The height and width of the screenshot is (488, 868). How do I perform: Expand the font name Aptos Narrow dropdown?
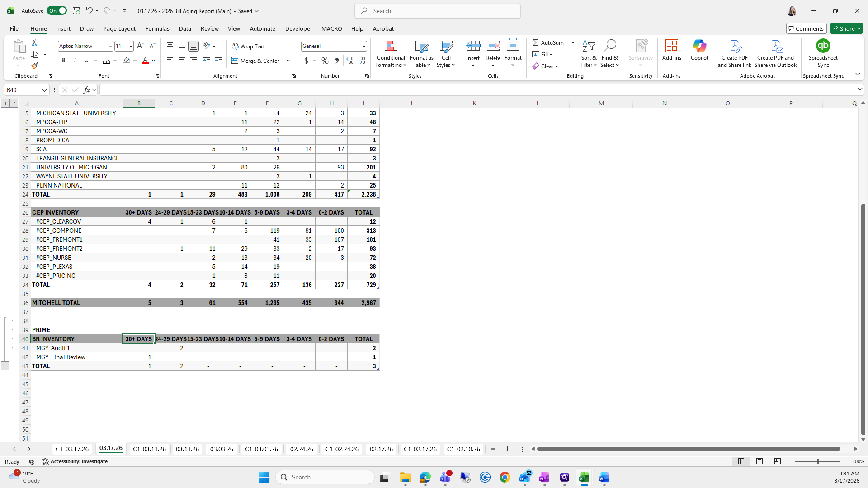(110, 46)
